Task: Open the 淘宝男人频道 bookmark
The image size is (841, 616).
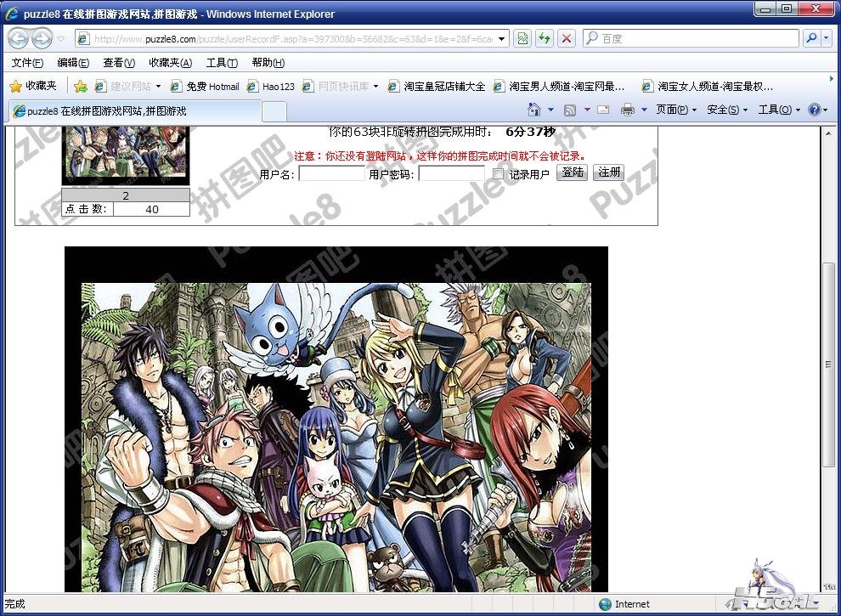Action: (x=559, y=86)
